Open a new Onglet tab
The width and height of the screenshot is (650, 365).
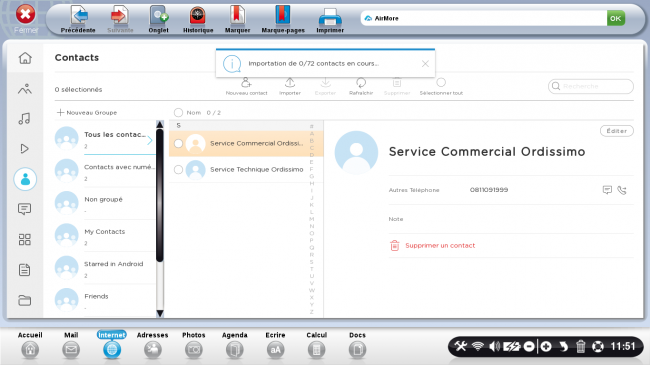(158, 19)
